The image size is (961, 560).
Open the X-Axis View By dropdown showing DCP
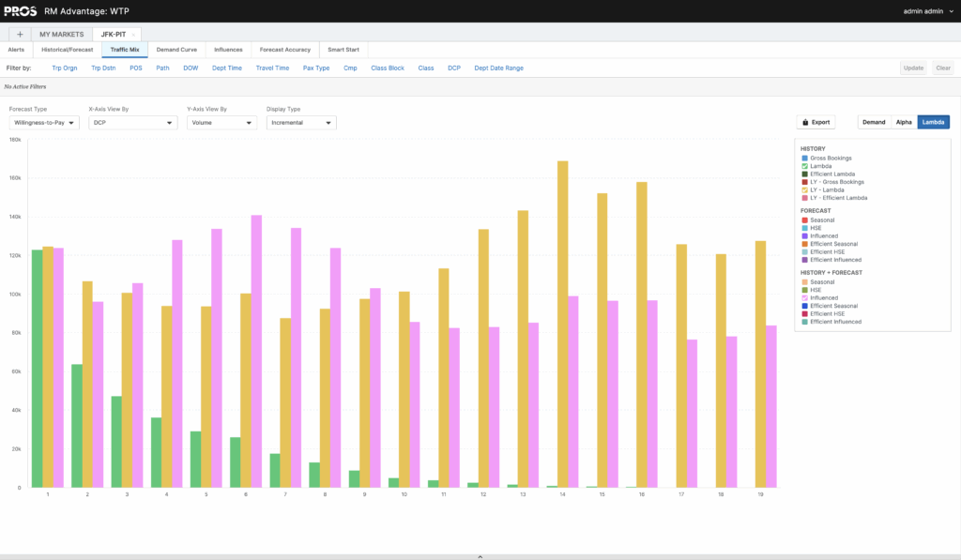pyautogui.click(x=132, y=122)
